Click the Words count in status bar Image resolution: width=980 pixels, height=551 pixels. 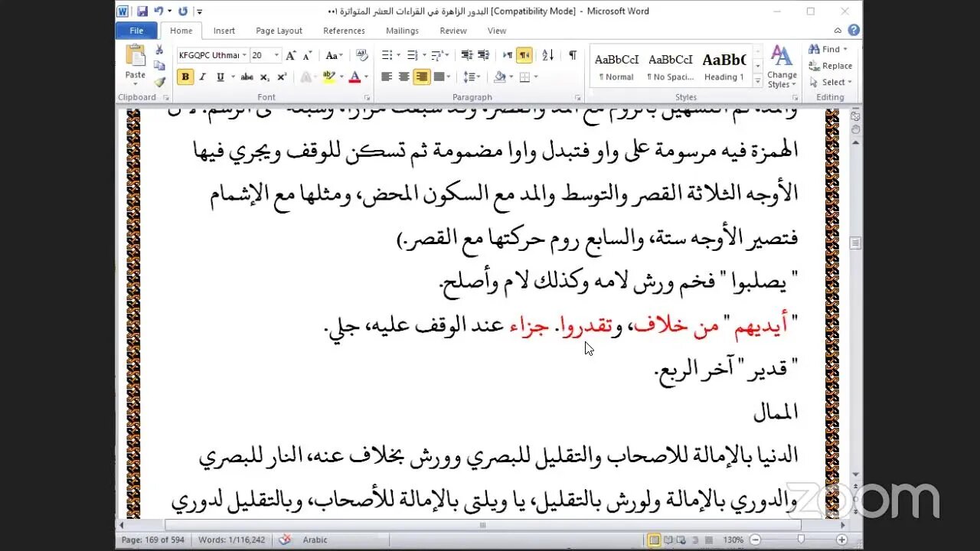click(x=231, y=540)
